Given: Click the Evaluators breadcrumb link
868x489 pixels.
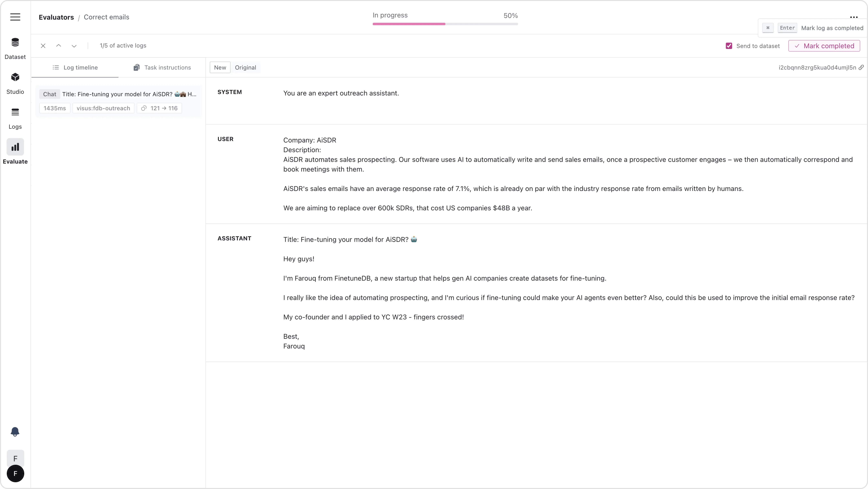Looking at the screenshot, I should click(x=56, y=17).
